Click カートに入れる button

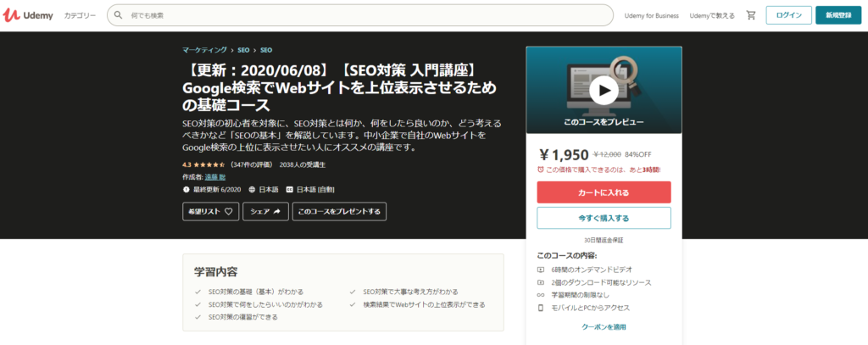(604, 192)
